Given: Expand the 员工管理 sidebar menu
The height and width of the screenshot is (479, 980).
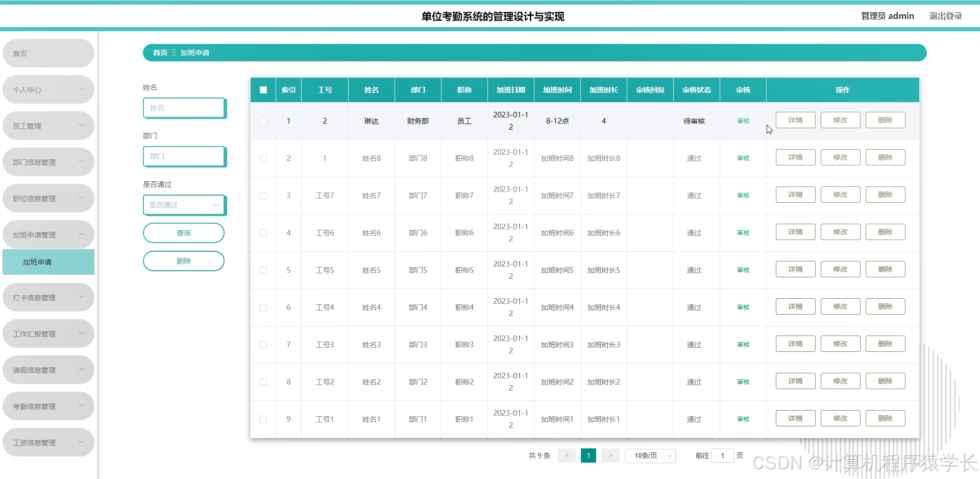Looking at the screenshot, I should tap(48, 126).
